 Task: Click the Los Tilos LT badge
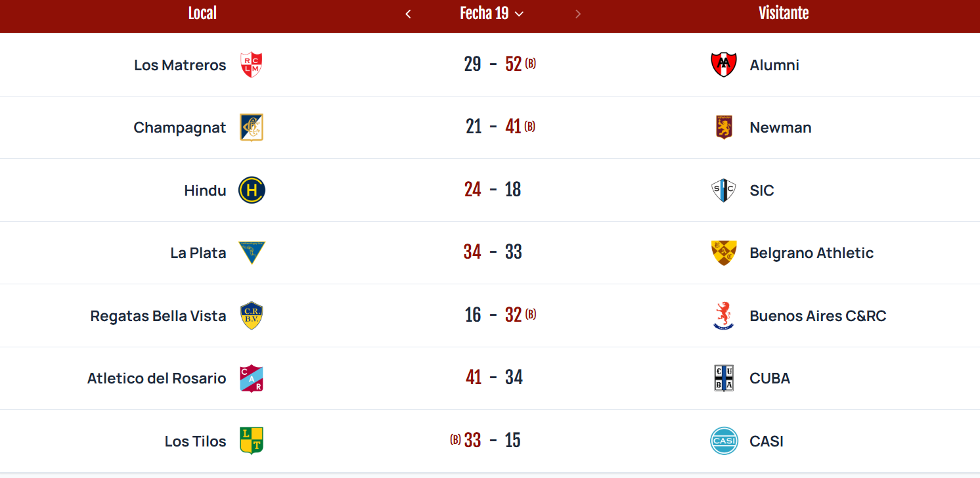tap(252, 441)
